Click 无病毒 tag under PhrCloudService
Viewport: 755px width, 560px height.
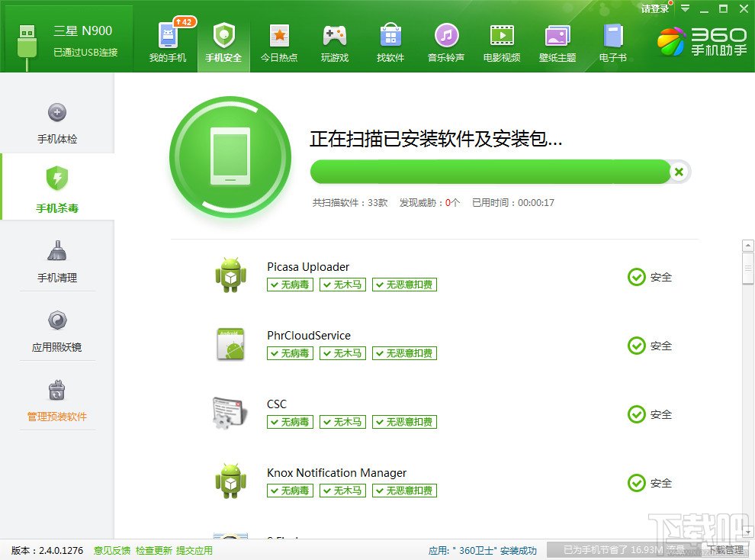pos(291,353)
